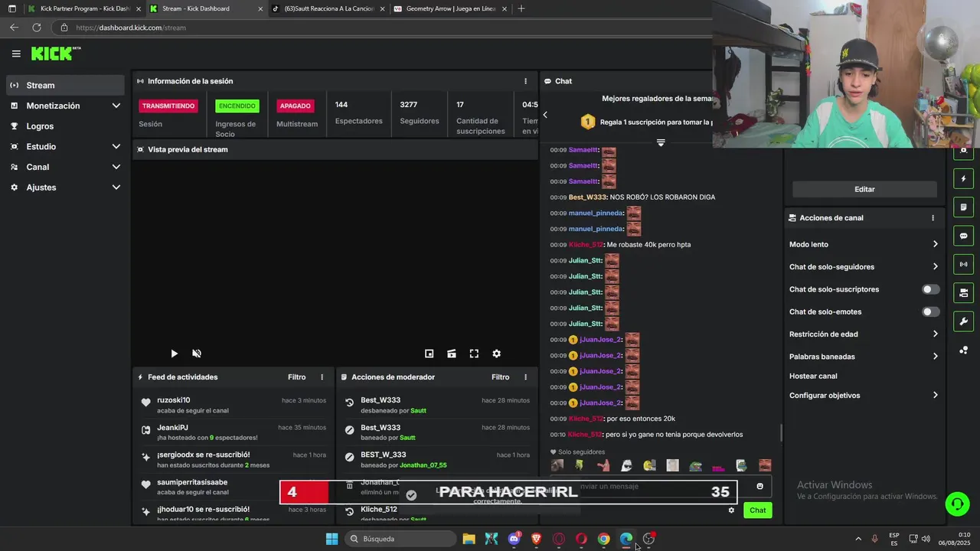Toggle emotes-only chat switch
This screenshot has width=980, height=551.
(x=930, y=311)
